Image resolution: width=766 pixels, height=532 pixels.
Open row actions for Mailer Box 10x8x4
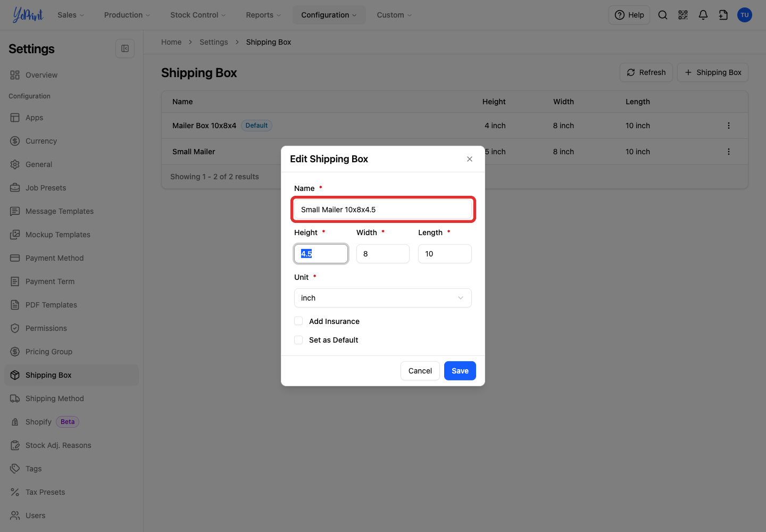click(729, 126)
